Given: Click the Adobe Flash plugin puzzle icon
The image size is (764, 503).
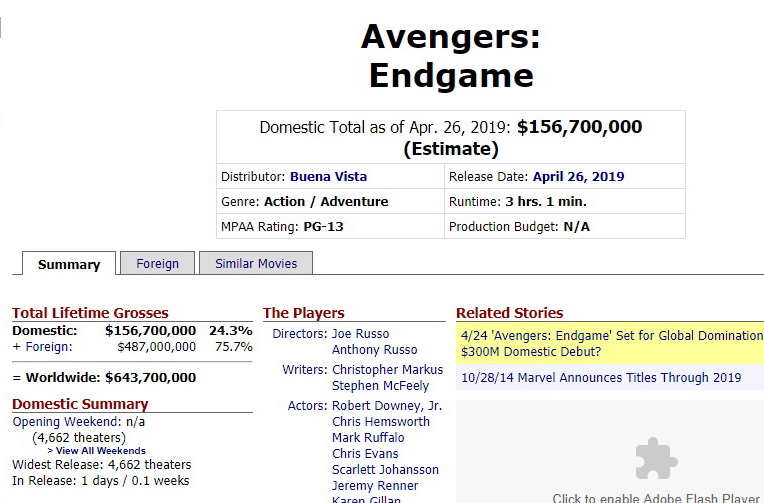Looking at the screenshot, I should pos(656,459).
